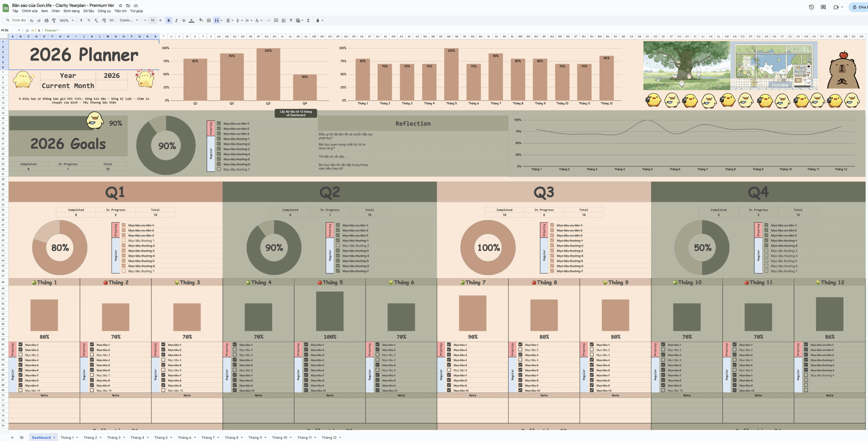868x441 pixels.
Task: Check 'Mục tiêu 10' under Tháng 1
Action: [x=20, y=390]
